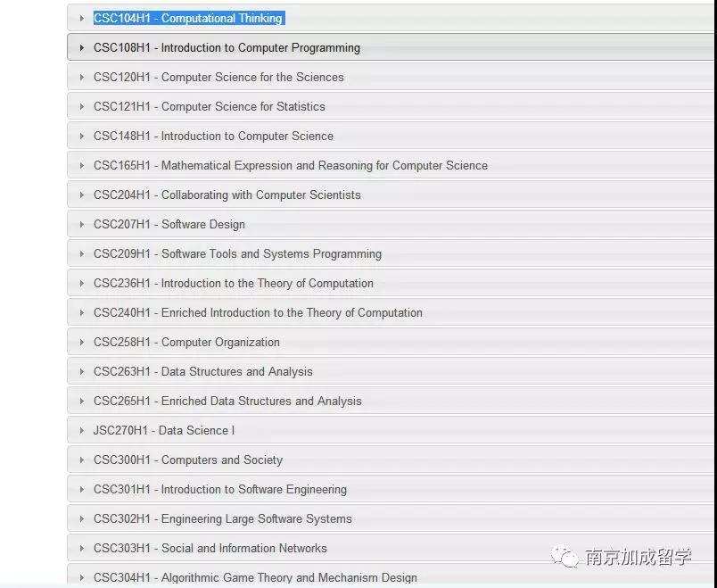Choose CSC304H1 Algorithmic Game Theory row
This screenshot has width=717, height=588.
pos(391,576)
